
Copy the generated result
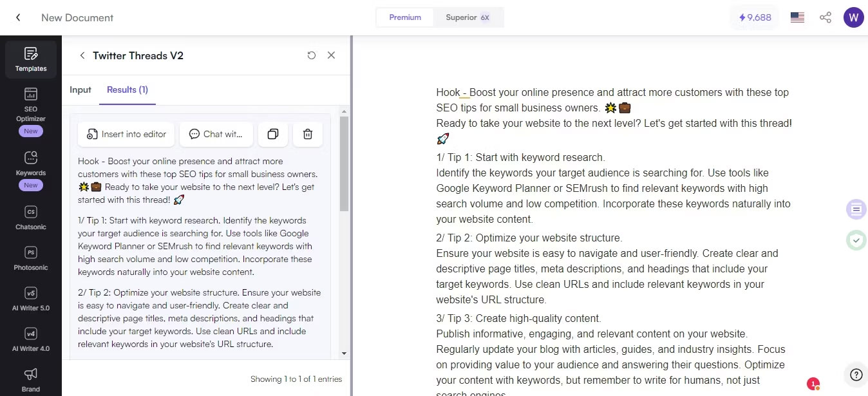(x=273, y=134)
